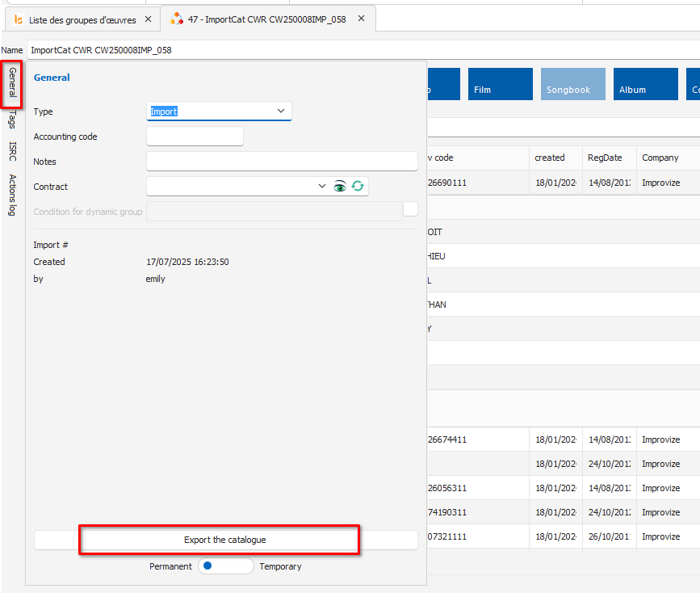
Task: Click the ImportCat tab's group icon
Action: (177, 19)
